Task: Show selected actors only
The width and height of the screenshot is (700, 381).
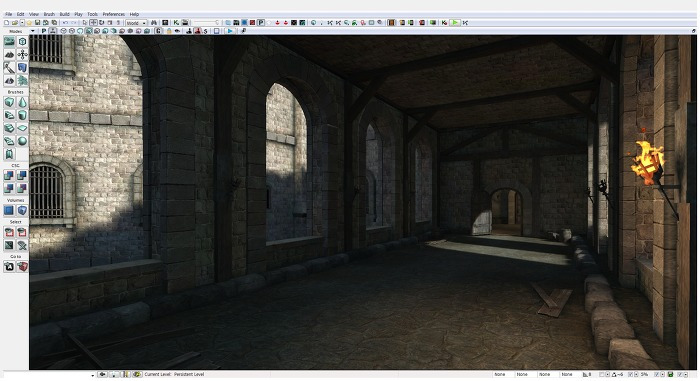Action: click(x=9, y=232)
